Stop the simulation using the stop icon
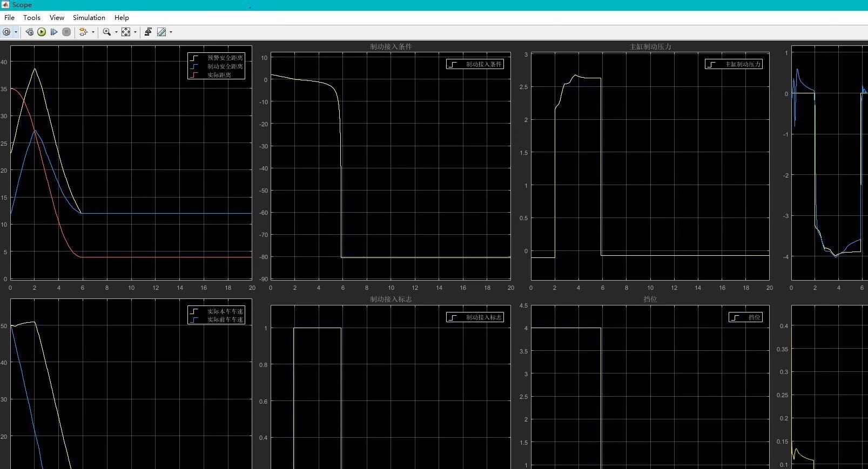 tap(66, 32)
